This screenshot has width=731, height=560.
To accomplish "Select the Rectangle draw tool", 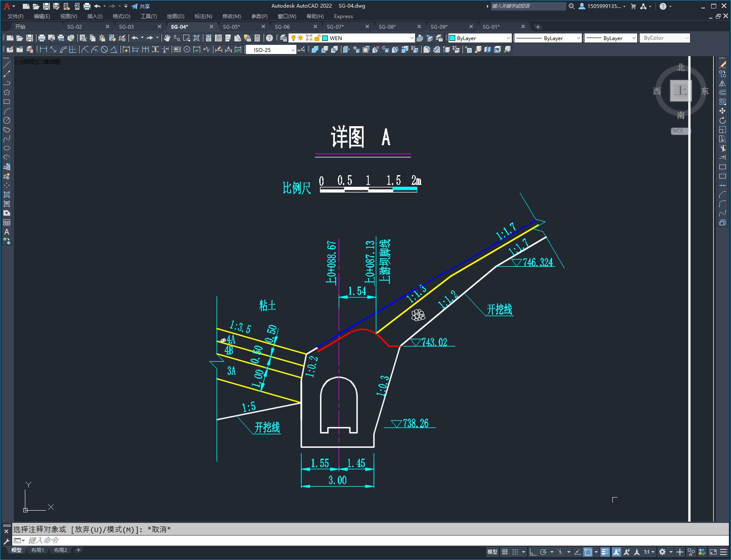I will 7,102.
